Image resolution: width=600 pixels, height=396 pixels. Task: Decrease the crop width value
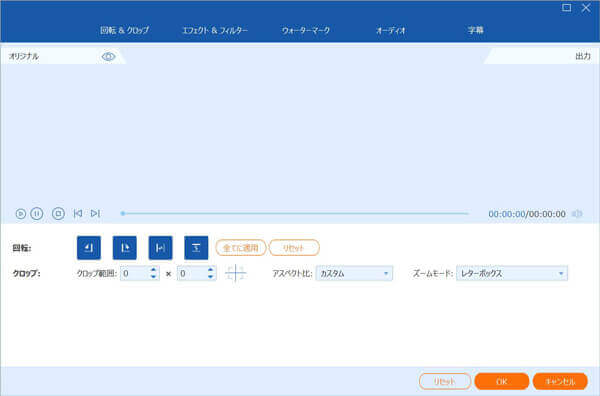pos(153,277)
